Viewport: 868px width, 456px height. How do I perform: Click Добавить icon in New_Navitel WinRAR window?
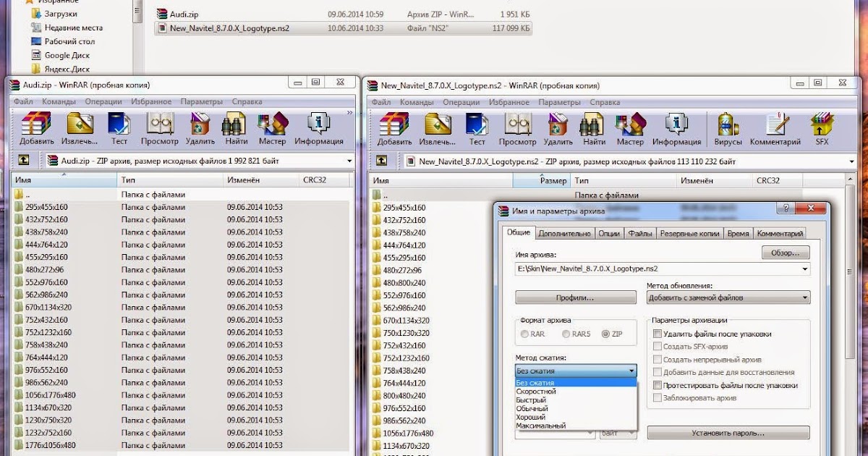coord(393,124)
